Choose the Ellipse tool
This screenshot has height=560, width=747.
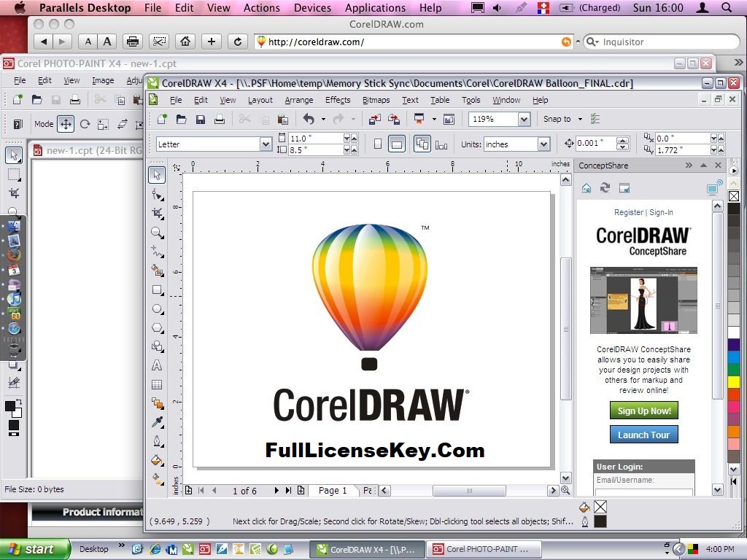(156, 308)
